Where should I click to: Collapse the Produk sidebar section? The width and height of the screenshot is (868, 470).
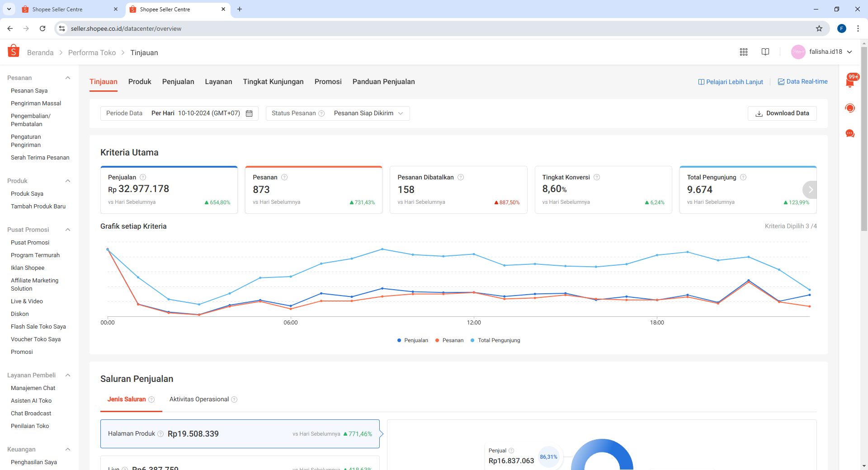click(x=68, y=181)
